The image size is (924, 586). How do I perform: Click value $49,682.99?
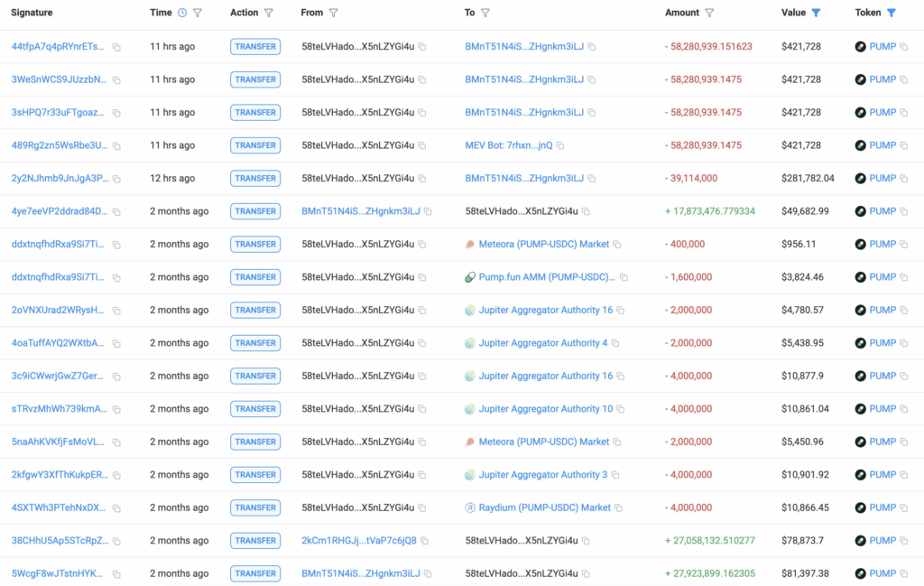click(x=806, y=211)
